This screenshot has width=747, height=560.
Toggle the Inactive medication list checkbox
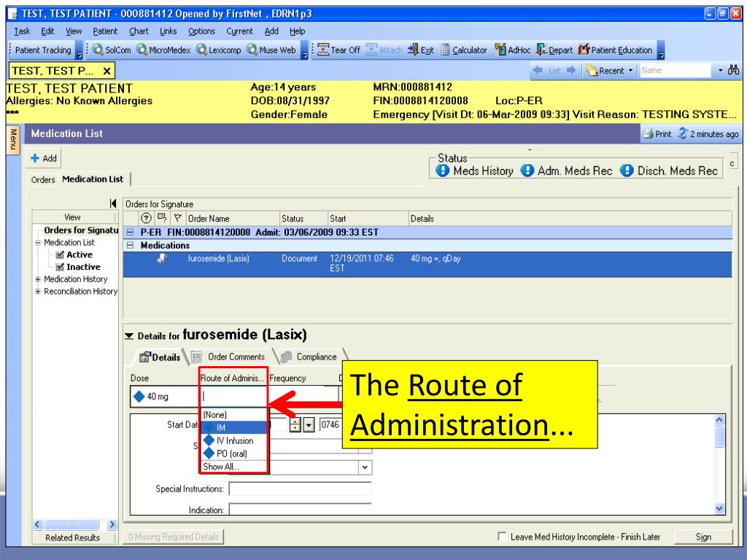[60, 266]
